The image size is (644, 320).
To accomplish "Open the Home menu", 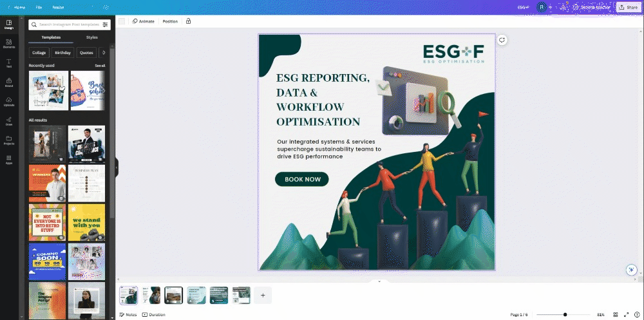I will [x=20, y=7].
